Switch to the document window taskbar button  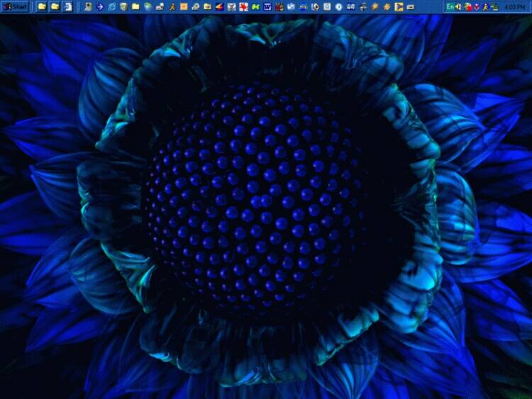coord(67,6)
